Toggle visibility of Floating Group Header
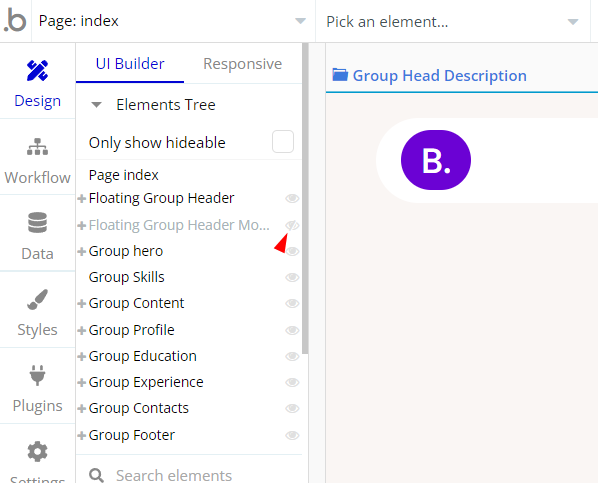Image resolution: width=598 pixels, height=483 pixels. coord(292,198)
